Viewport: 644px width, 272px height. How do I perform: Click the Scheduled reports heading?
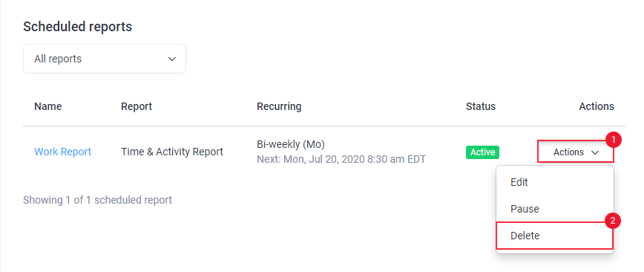78,27
